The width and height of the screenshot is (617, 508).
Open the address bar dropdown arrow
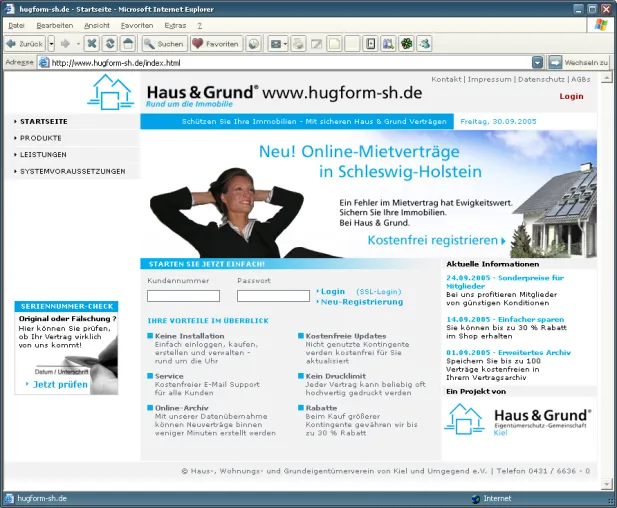537,63
